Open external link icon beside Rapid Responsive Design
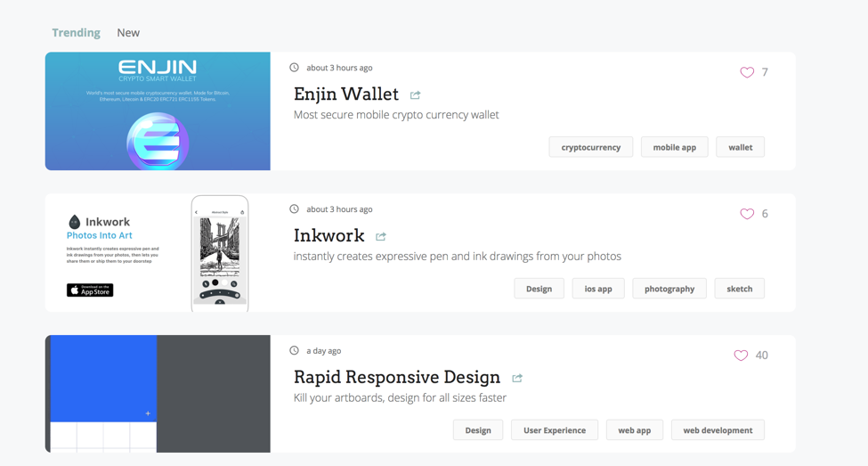 tap(517, 378)
